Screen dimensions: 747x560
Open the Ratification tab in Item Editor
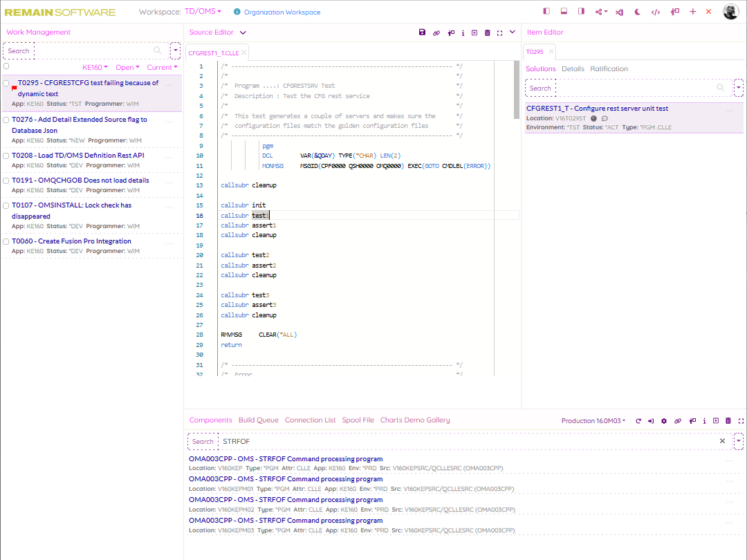click(609, 69)
